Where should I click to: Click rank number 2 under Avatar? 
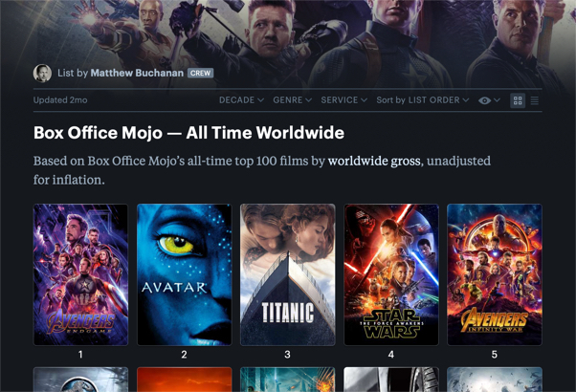(x=184, y=355)
